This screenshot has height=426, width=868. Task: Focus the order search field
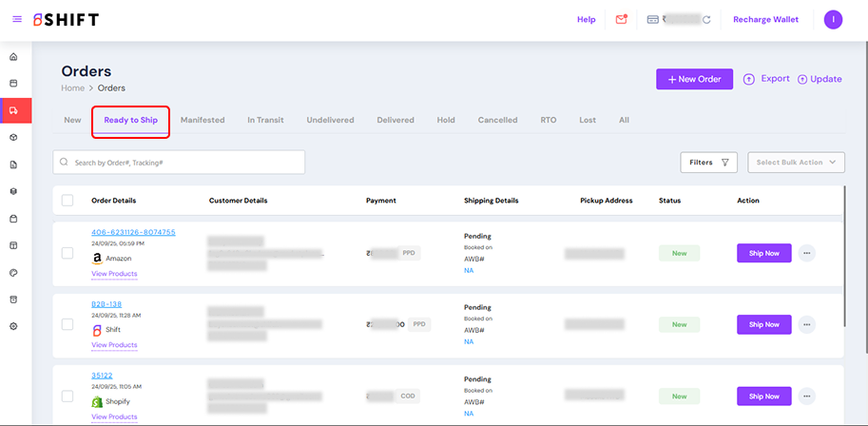181,163
